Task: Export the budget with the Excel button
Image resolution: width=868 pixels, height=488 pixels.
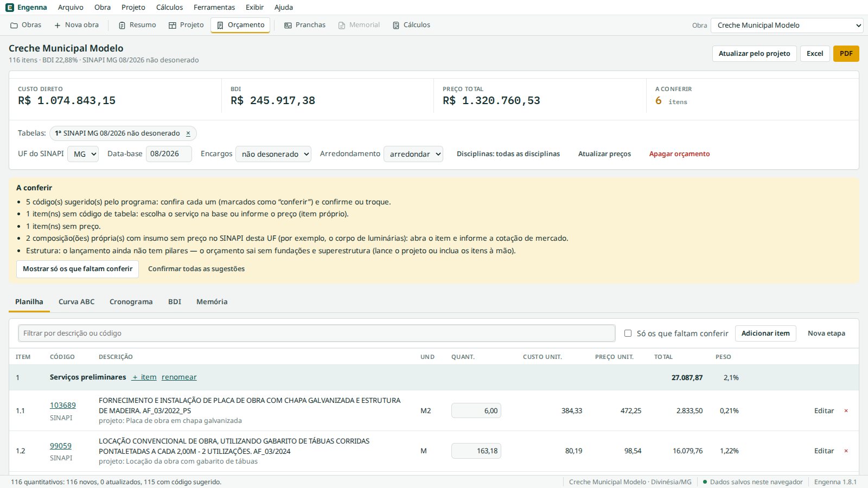Action: click(815, 54)
